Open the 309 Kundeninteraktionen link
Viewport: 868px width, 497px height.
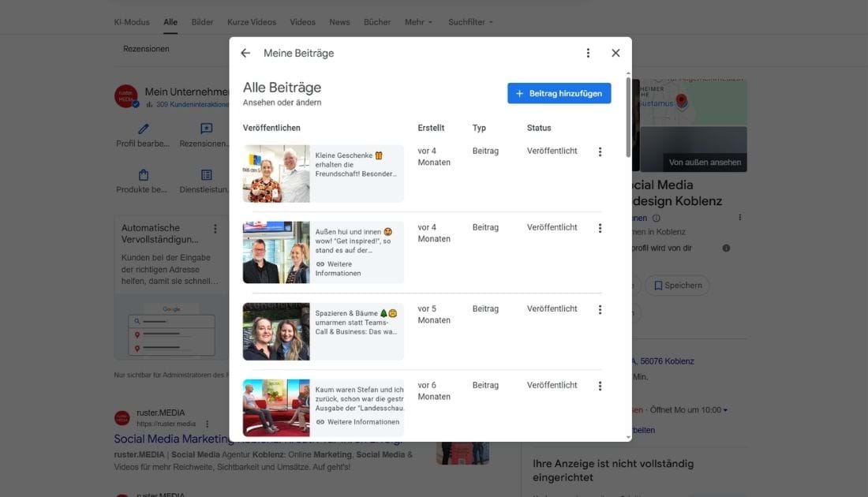192,105
